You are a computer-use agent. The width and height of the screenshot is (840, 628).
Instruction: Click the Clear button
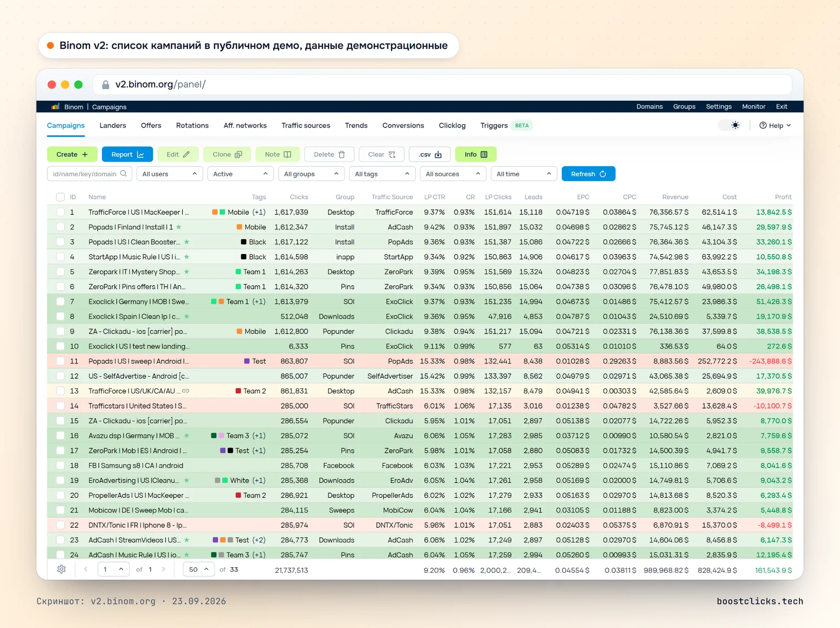click(x=382, y=154)
